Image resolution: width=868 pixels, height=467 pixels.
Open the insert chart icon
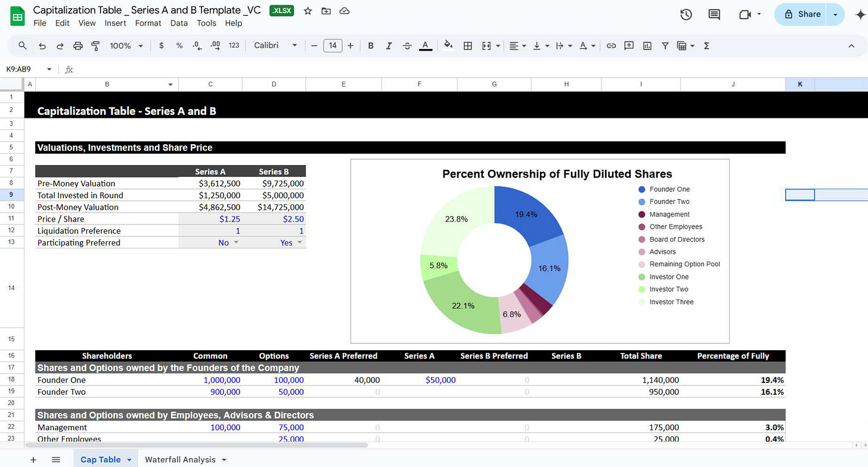pyautogui.click(x=647, y=45)
